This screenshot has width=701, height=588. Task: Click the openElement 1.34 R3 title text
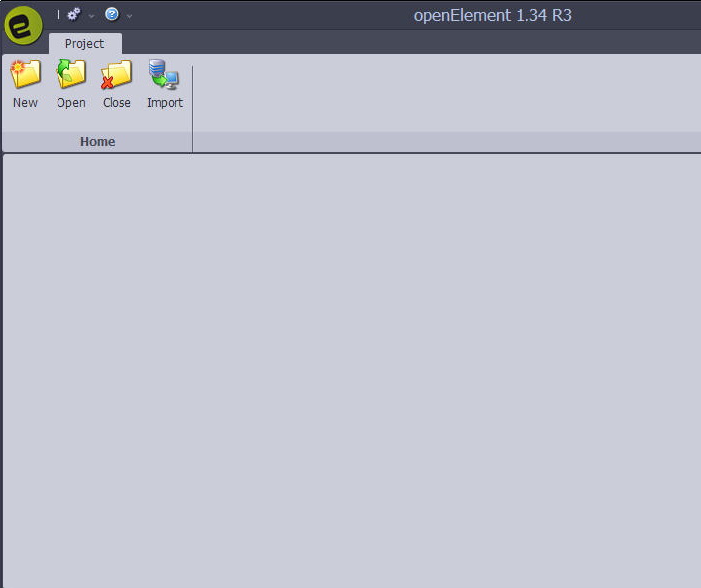(493, 15)
